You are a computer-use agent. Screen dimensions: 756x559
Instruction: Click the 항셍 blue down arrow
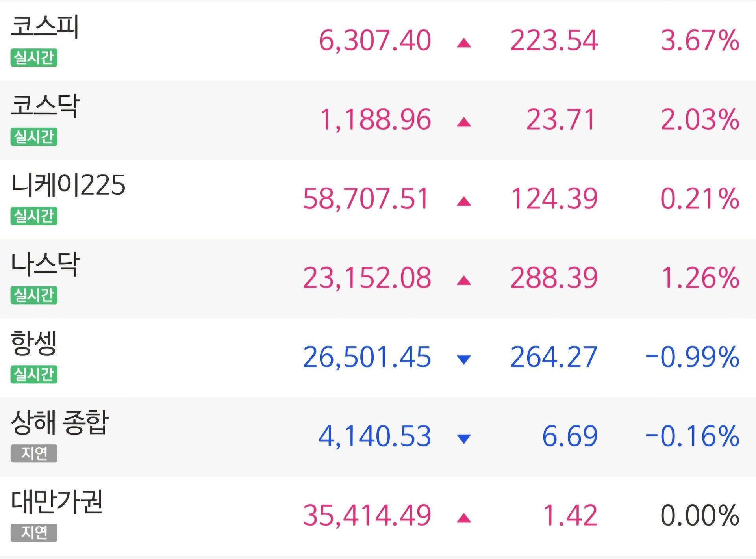(464, 359)
